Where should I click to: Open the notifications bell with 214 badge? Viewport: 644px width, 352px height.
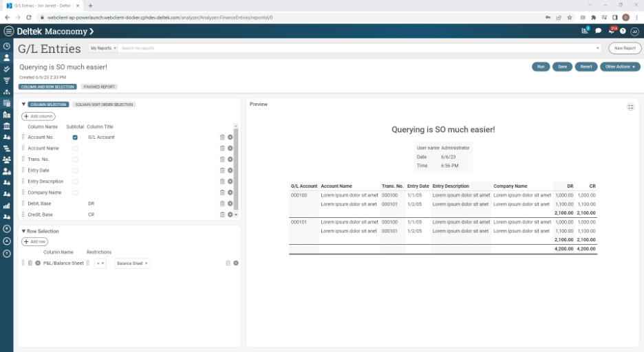pos(611,31)
